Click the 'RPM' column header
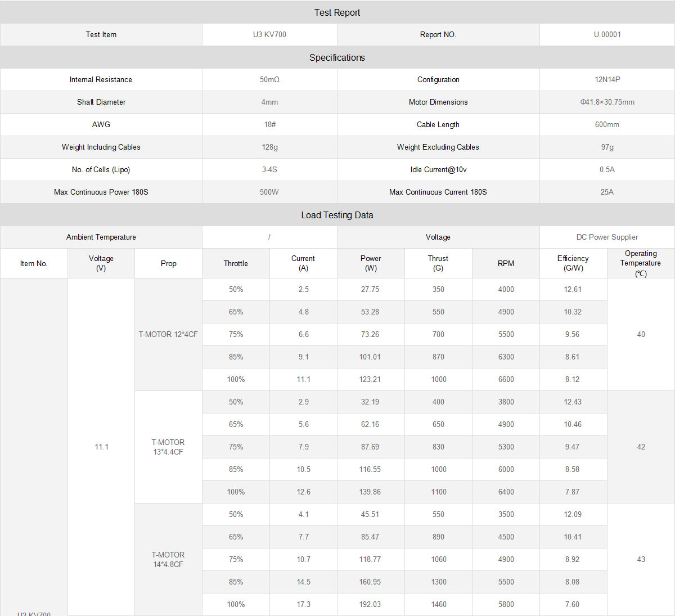 pyautogui.click(x=506, y=263)
